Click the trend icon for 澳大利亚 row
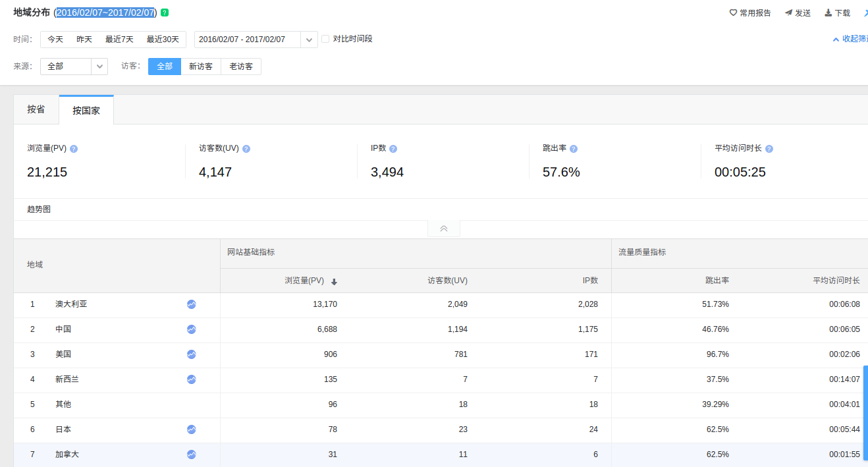The height and width of the screenshot is (467, 868). click(191, 304)
